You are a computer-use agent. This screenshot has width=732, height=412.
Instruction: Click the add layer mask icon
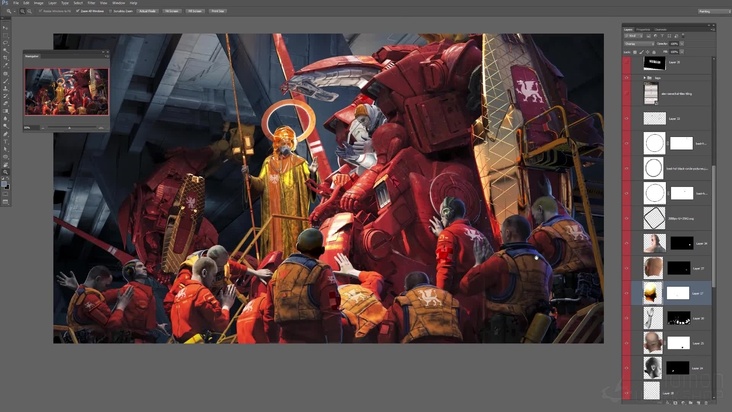point(675,403)
